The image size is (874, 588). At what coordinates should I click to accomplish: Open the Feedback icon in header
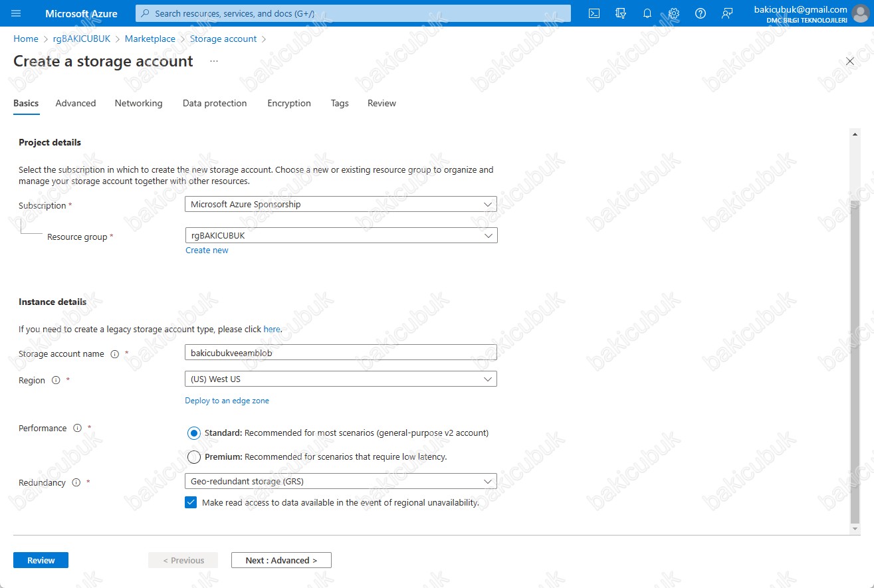pyautogui.click(x=727, y=13)
